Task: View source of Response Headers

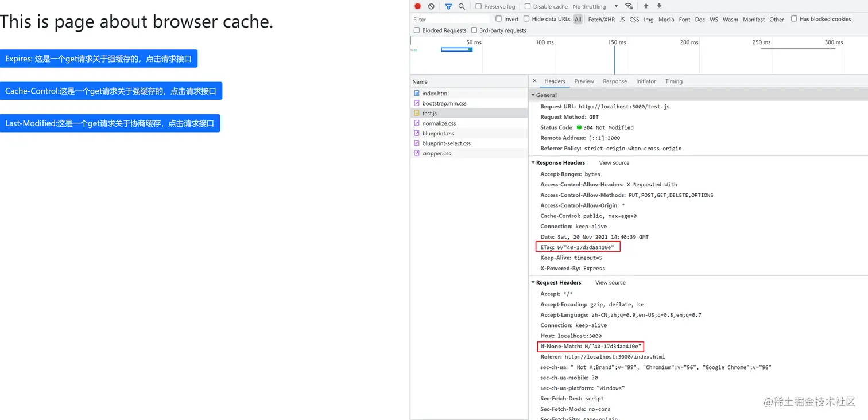Action: 614,163
